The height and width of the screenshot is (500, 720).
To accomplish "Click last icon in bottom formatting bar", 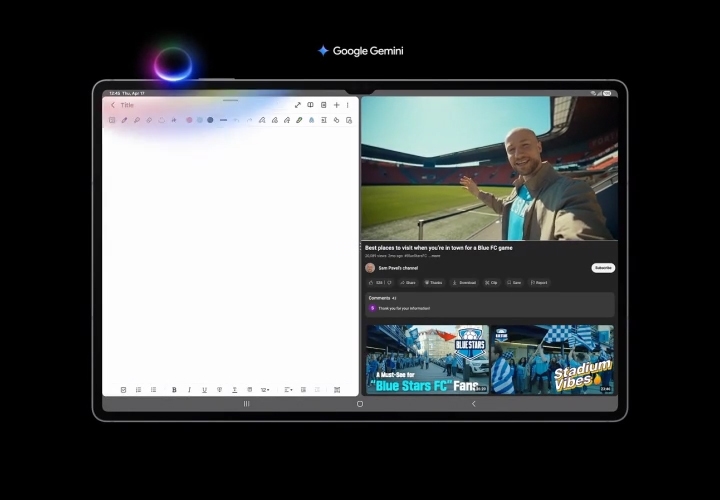I will pos(337,390).
